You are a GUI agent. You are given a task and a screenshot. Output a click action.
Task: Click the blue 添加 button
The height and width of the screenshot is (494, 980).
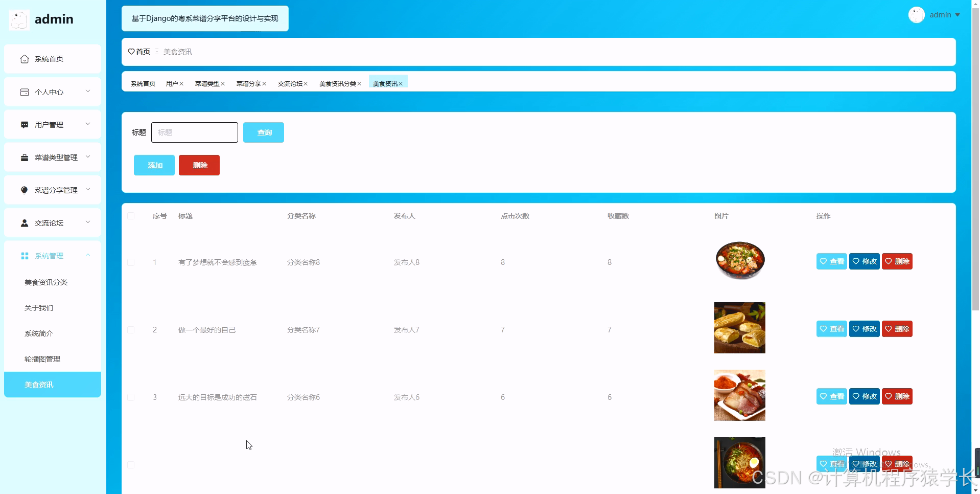pos(154,165)
